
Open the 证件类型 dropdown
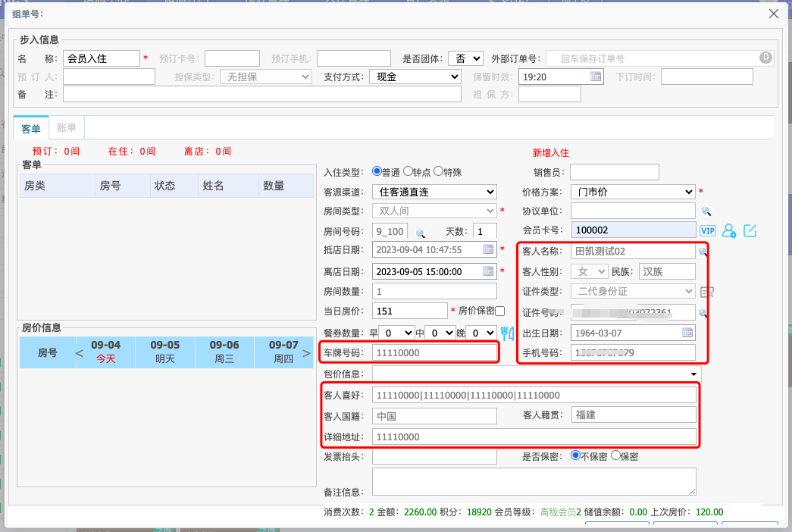coord(634,291)
